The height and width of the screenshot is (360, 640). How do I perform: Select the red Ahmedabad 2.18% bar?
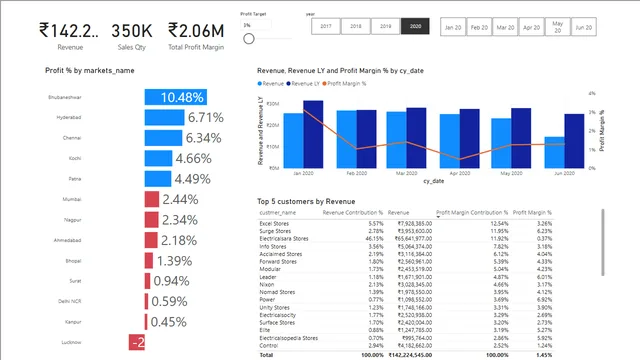tap(151, 240)
